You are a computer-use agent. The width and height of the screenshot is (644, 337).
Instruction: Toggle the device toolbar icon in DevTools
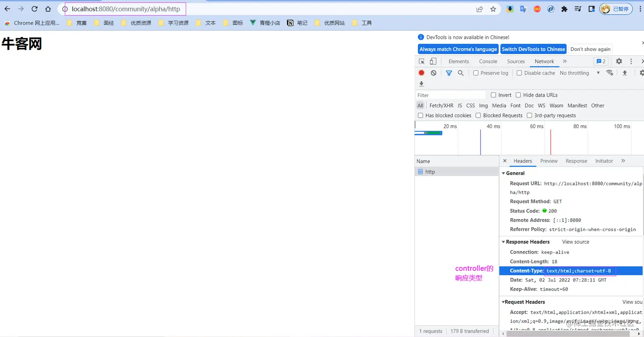tap(433, 61)
